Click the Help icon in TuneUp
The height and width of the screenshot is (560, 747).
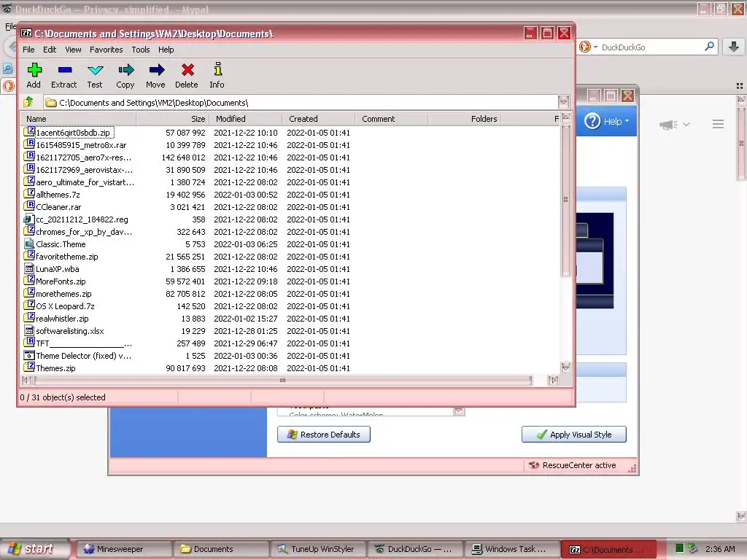[x=592, y=121]
